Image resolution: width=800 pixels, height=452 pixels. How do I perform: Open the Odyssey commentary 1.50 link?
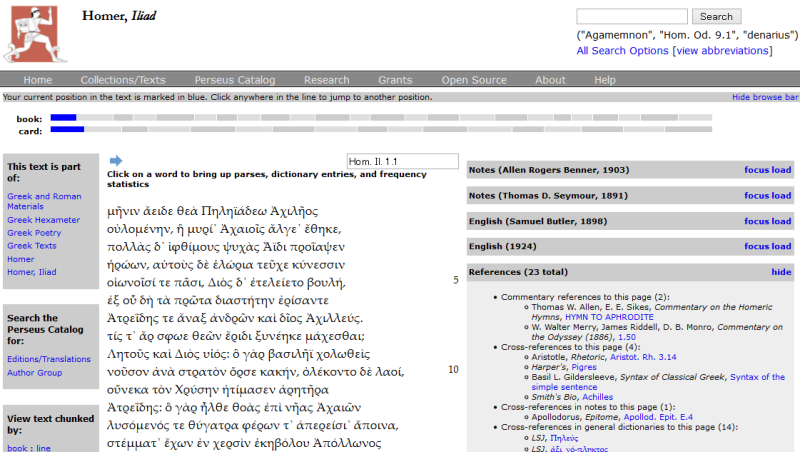coord(627,337)
